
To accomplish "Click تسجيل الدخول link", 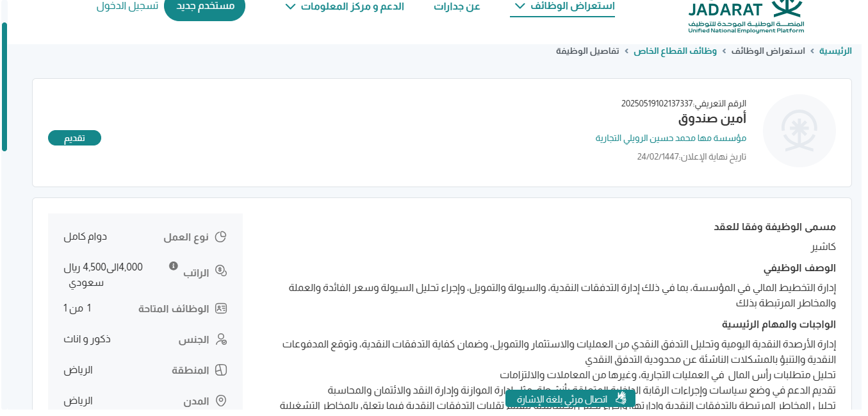I will 127,6.
